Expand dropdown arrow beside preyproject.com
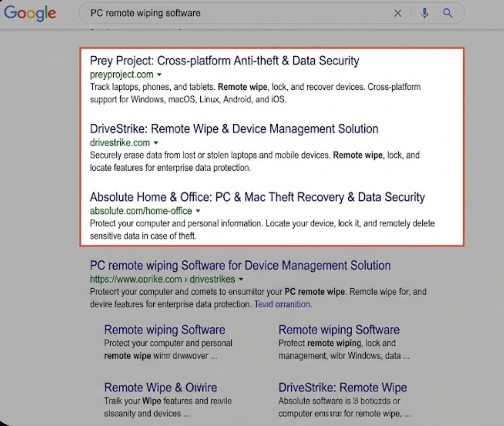The height and width of the screenshot is (426, 504). (x=159, y=75)
